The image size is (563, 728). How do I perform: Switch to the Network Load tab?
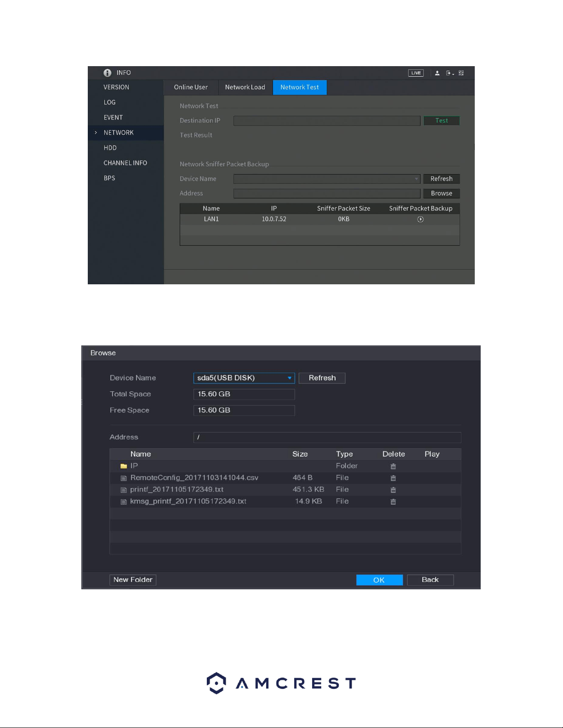click(x=245, y=87)
